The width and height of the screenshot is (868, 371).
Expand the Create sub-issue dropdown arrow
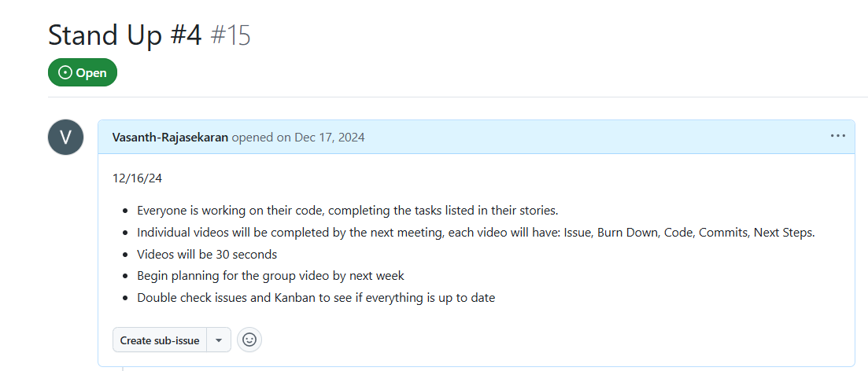click(219, 340)
